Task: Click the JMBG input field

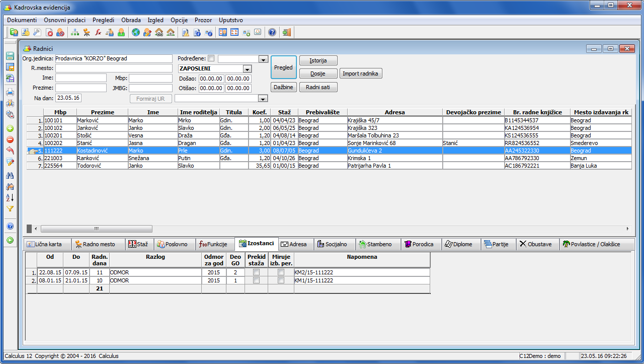Action: pyautogui.click(x=150, y=88)
